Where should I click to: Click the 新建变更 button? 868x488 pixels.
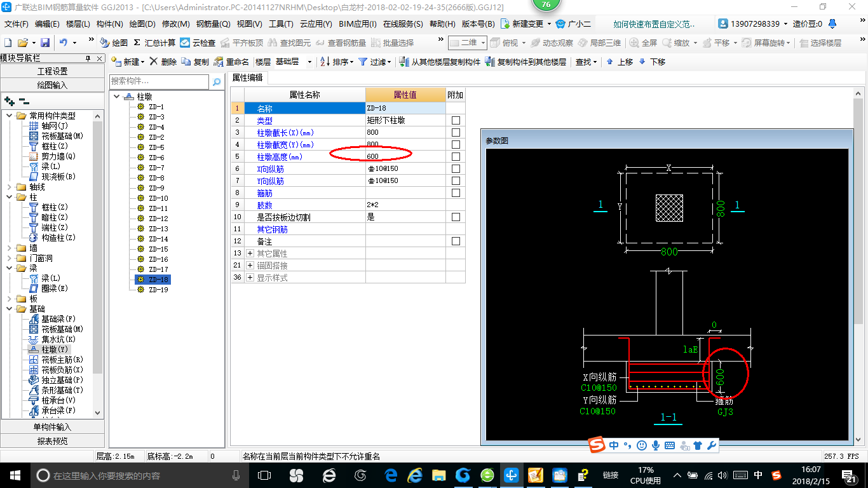pos(526,24)
